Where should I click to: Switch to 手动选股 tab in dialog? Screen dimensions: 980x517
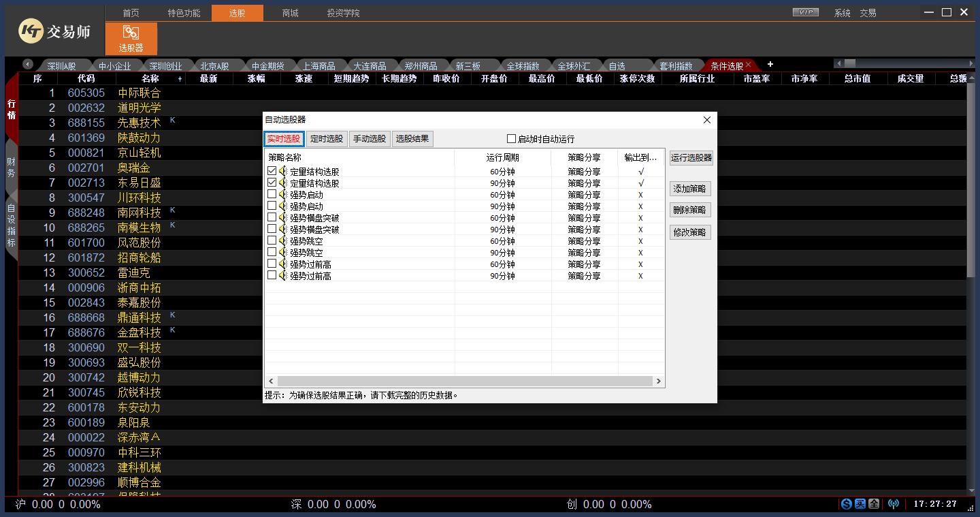coord(370,139)
